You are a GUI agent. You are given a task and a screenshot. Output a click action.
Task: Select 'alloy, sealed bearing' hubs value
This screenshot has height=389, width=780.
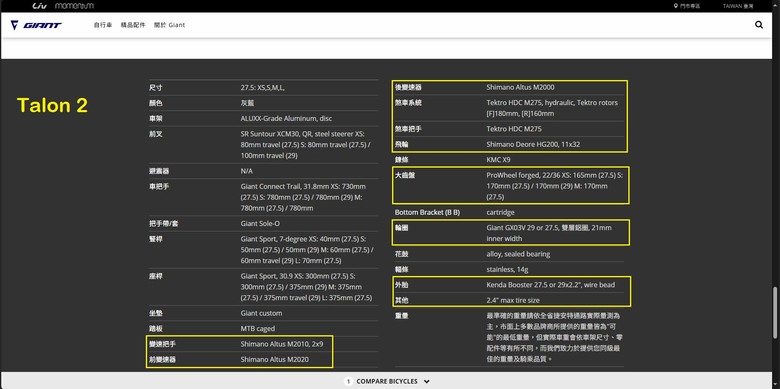(518, 254)
